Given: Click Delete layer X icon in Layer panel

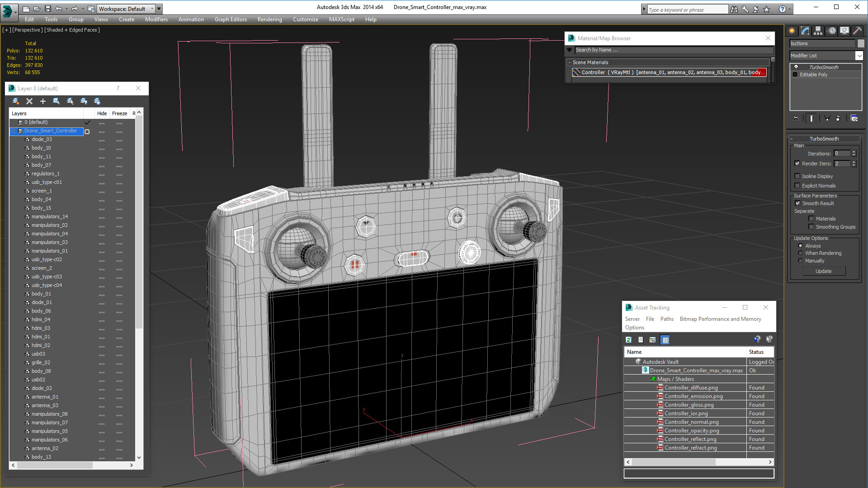Looking at the screenshot, I should coord(29,101).
